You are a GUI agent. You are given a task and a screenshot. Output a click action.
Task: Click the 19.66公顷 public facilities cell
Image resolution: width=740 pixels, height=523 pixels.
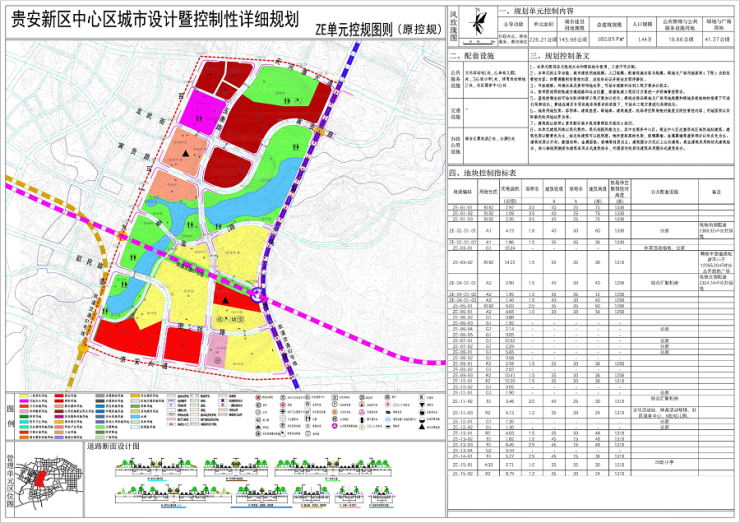click(x=681, y=40)
